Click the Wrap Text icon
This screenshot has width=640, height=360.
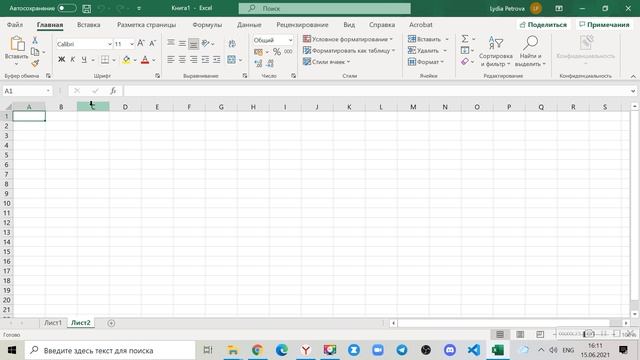(232, 43)
